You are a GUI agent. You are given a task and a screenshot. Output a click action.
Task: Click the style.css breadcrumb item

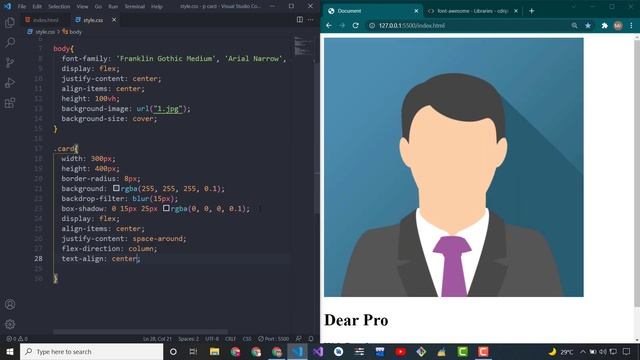click(42, 32)
